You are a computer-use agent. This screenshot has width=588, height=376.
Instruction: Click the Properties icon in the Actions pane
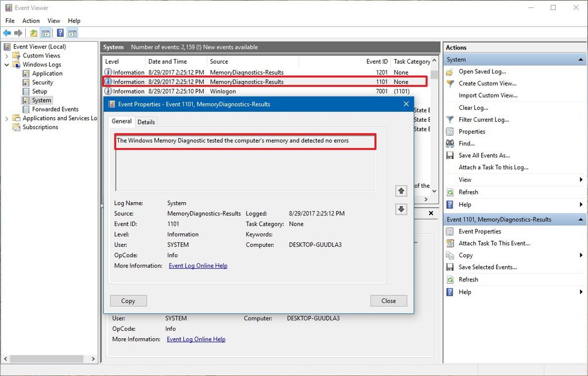point(450,131)
